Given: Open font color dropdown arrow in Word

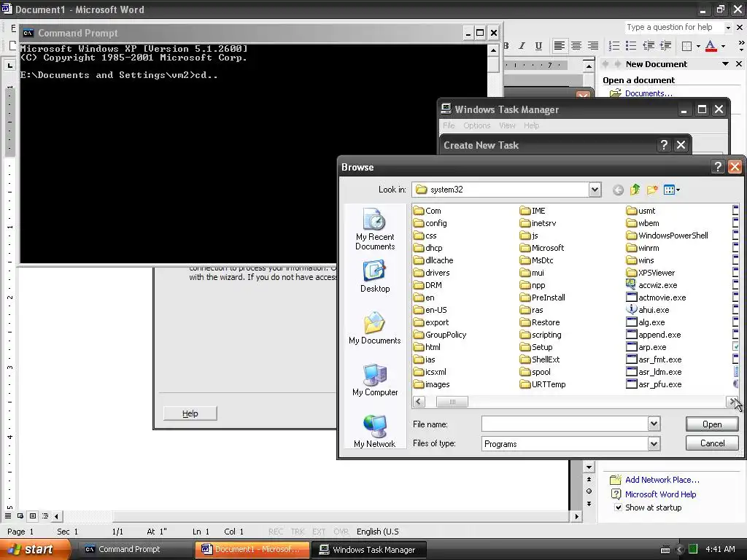Looking at the screenshot, I should 723,46.
